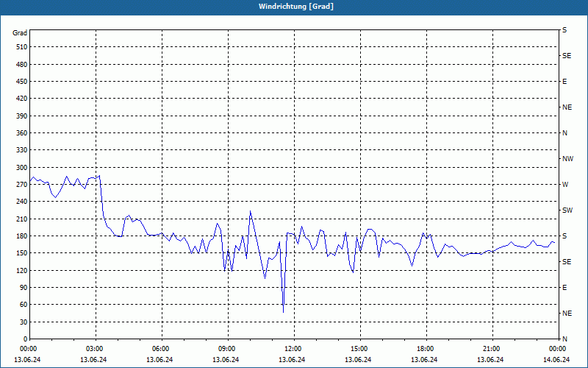Select the 09:00 time label
The height and width of the screenshot is (368, 588).
coord(228,349)
